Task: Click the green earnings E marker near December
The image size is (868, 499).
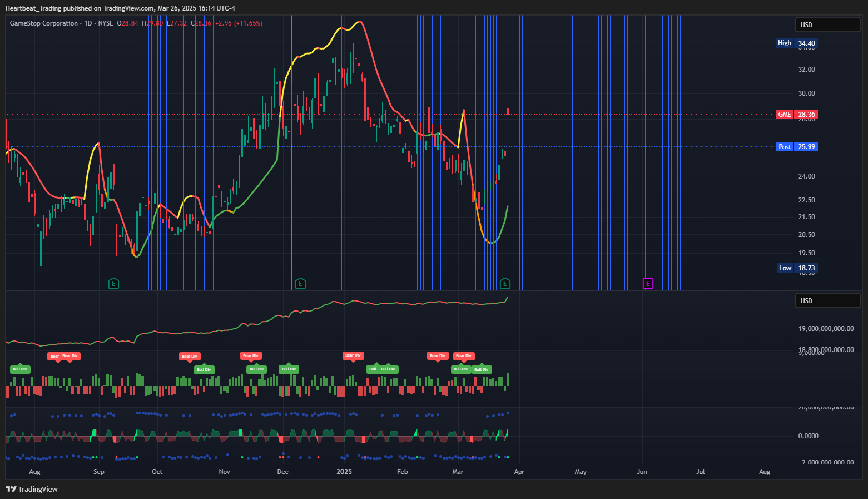Action: pyautogui.click(x=300, y=284)
